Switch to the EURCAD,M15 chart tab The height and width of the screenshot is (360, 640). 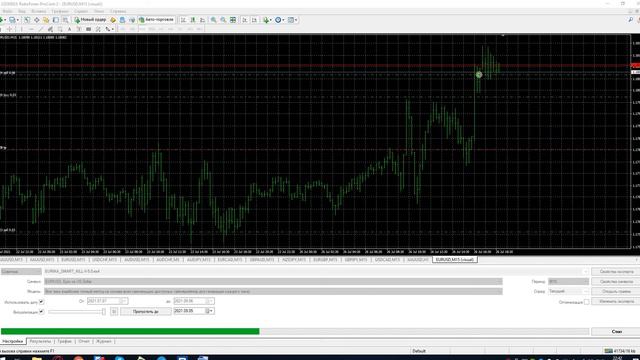pyautogui.click(x=230, y=260)
